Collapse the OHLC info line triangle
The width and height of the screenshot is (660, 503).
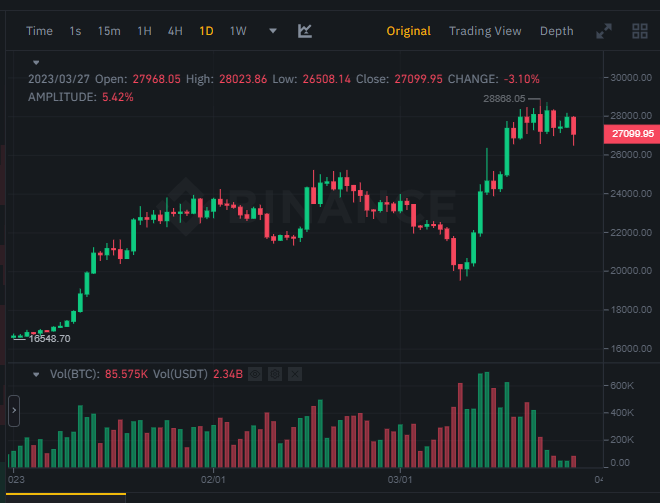click(x=36, y=63)
